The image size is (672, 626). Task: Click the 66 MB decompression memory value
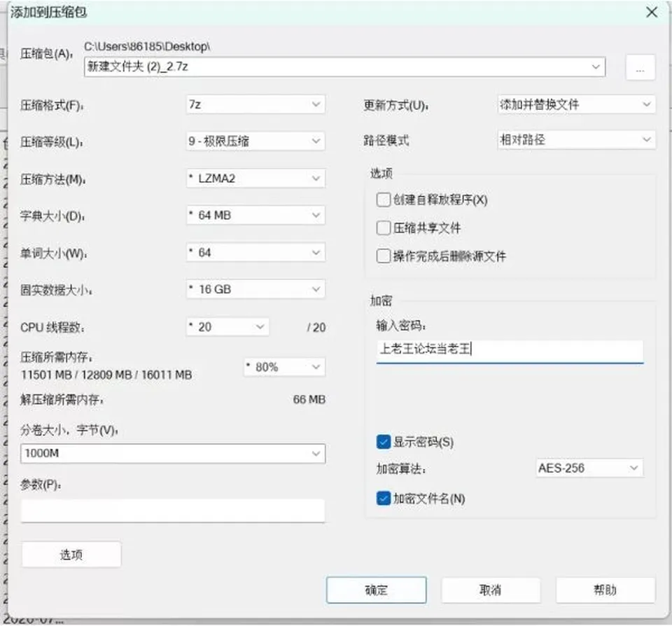(309, 400)
